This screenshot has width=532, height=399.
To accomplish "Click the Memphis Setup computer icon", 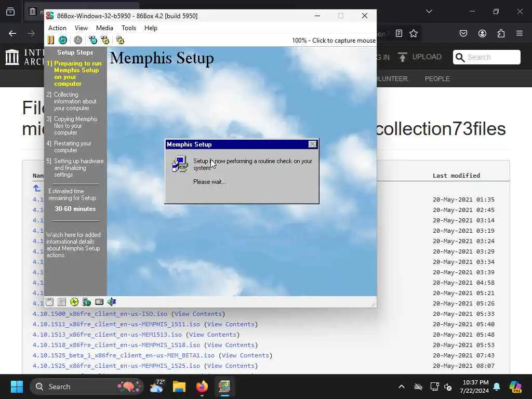I will [180, 164].
